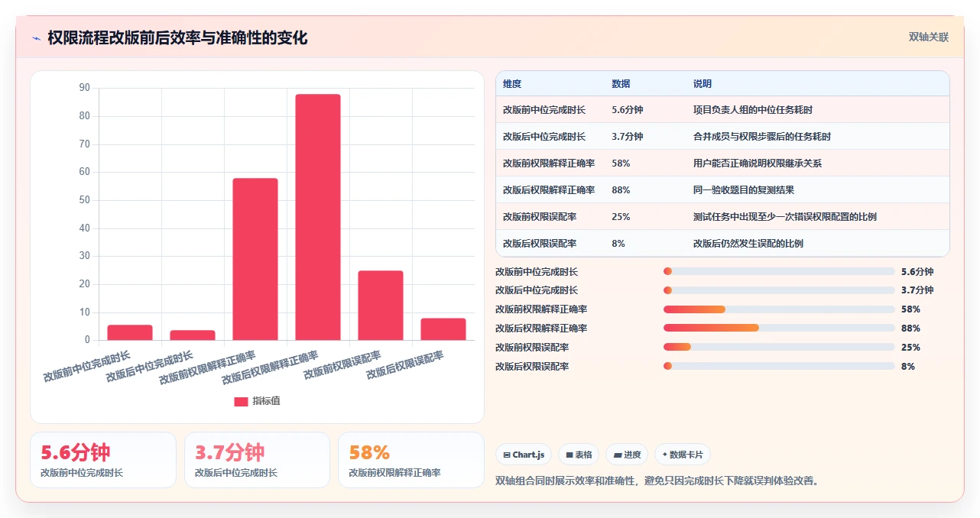Toggle the 指标值 legend swatch
The width and height of the screenshot is (980, 518).
coord(241,402)
